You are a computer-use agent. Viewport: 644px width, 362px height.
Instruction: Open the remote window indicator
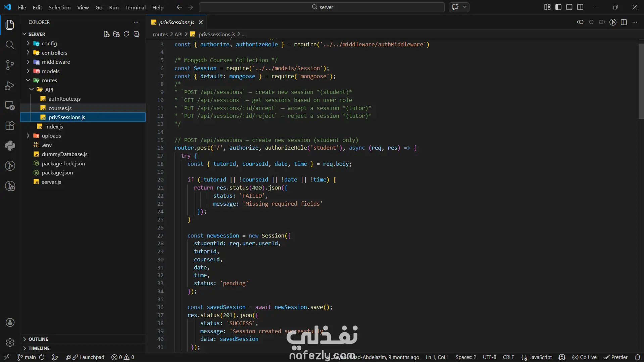click(x=7, y=357)
